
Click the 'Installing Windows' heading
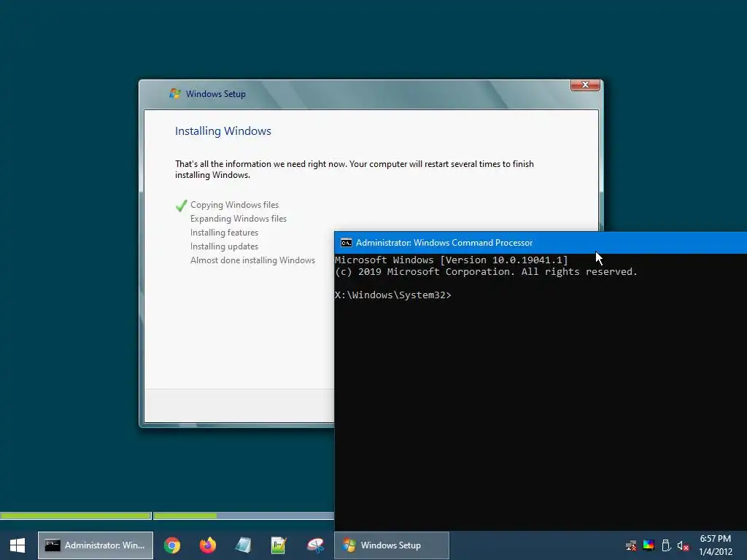click(x=223, y=131)
